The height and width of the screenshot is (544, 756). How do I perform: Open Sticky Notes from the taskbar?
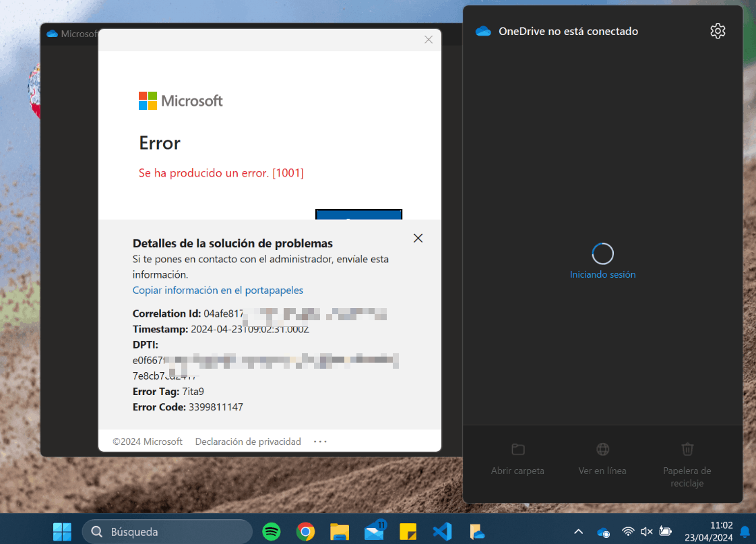(408, 531)
